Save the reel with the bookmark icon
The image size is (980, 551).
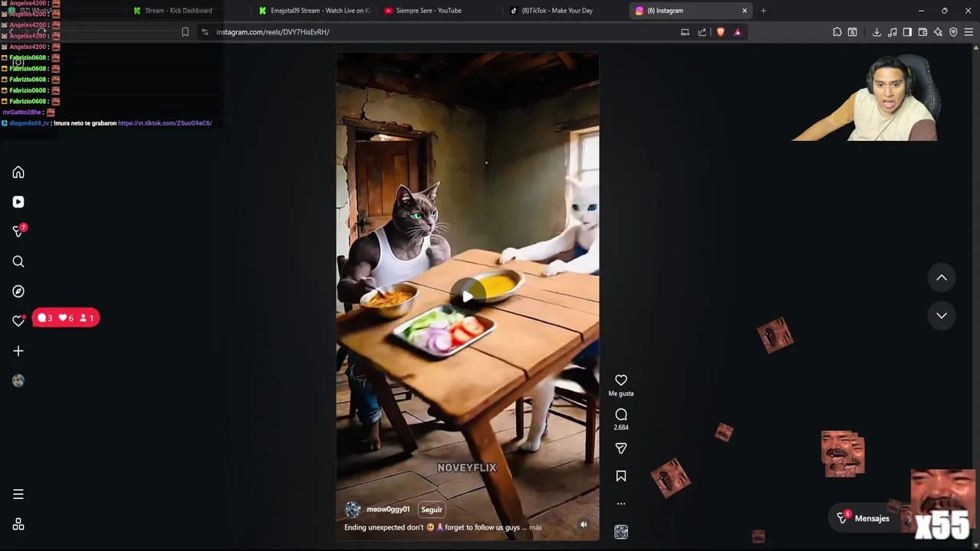(x=621, y=476)
